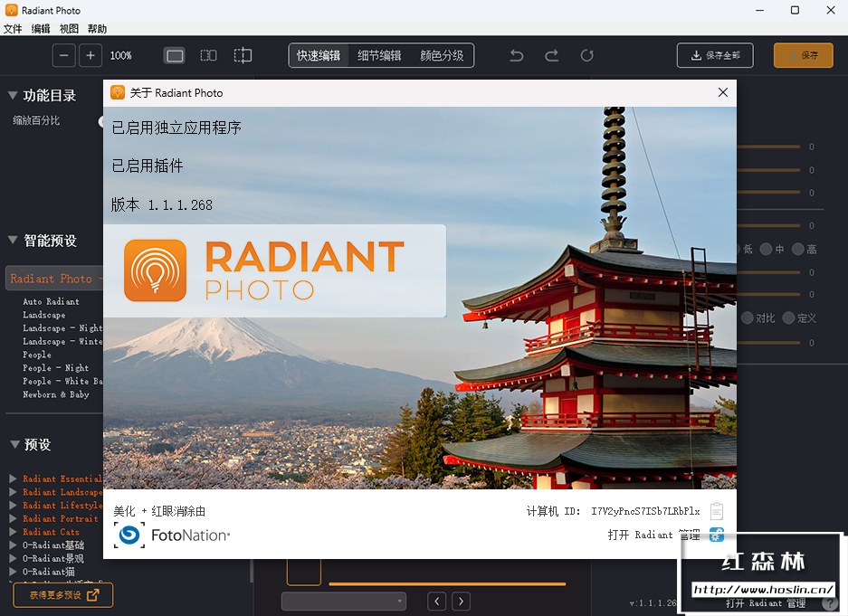Viewport: 848px width, 616px height.
Task: Select the Landscape smart preset
Action: point(43,315)
